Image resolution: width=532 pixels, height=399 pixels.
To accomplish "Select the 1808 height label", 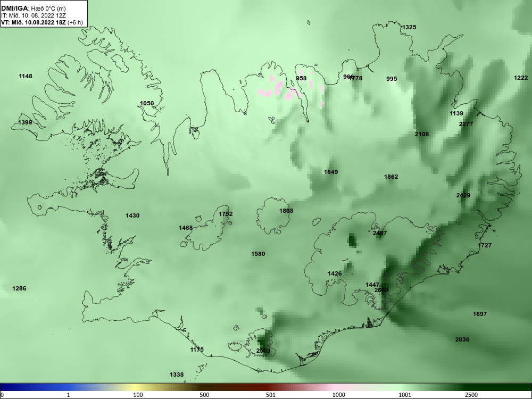I will pyautogui.click(x=286, y=211).
